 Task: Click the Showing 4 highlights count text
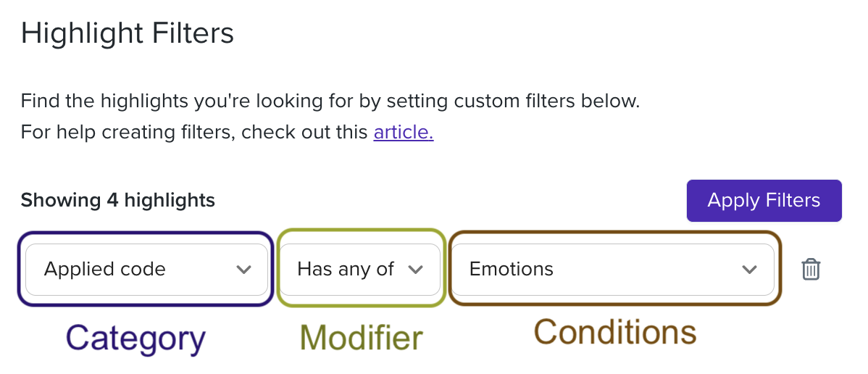[118, 200]
